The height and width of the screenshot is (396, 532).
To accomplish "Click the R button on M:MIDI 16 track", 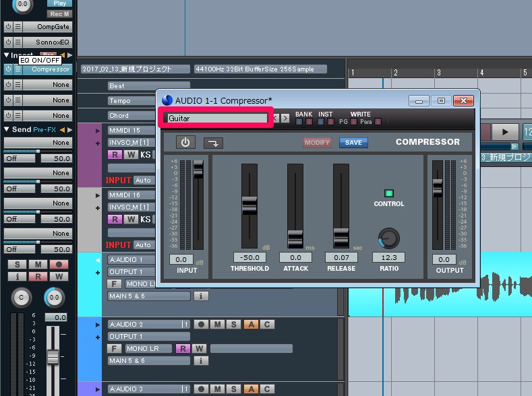I will (115, 219).
